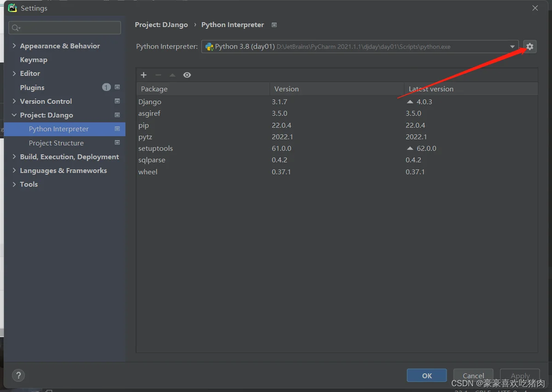Close the Settings dialog
Viewport: 552px width, 392px height.
pos(535,8)
